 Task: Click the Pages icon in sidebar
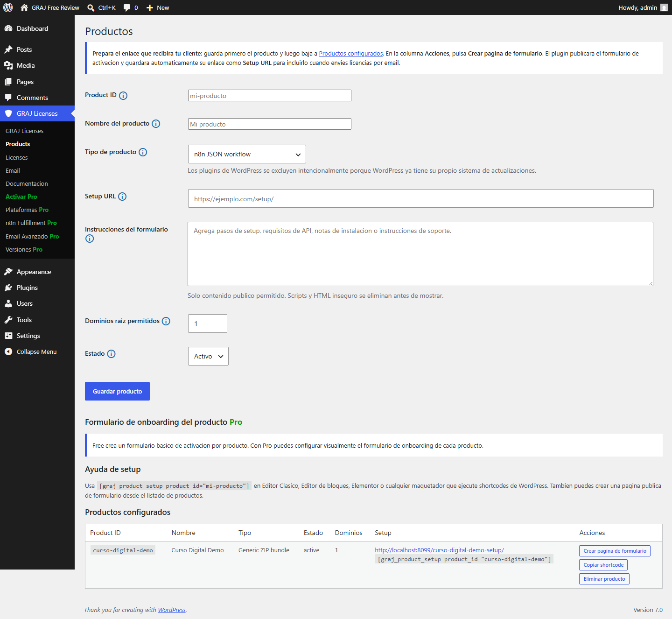(8, 82)
